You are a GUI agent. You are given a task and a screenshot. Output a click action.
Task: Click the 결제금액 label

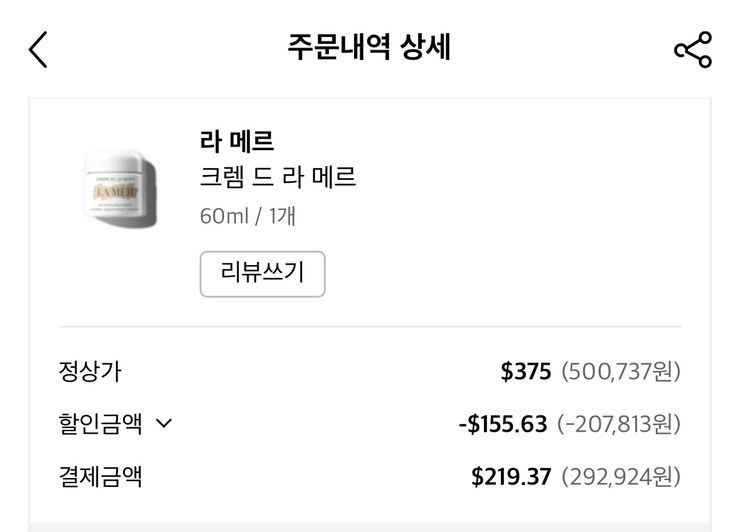point(100,476)
